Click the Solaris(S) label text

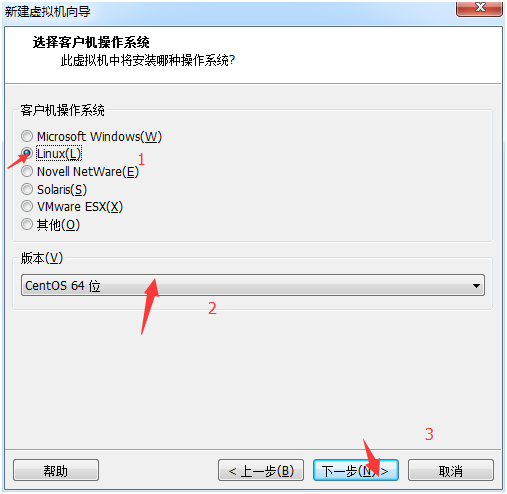62,190
